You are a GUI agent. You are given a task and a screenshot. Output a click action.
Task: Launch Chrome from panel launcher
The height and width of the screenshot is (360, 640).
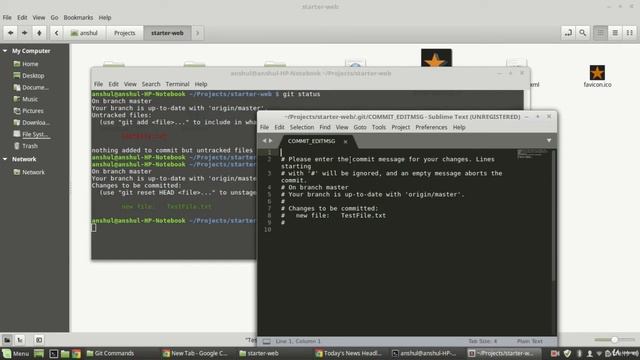coord(76,353)
